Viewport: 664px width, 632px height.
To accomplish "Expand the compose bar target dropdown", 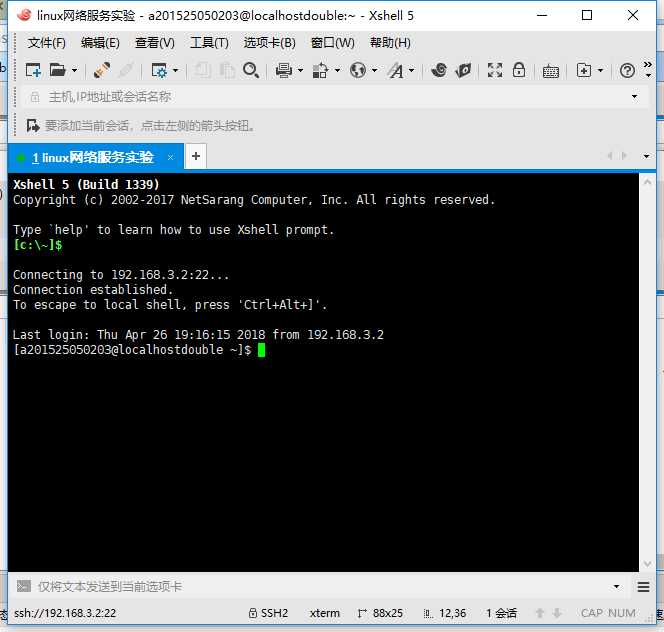I will pyautogui.click(x=616, y=587).
